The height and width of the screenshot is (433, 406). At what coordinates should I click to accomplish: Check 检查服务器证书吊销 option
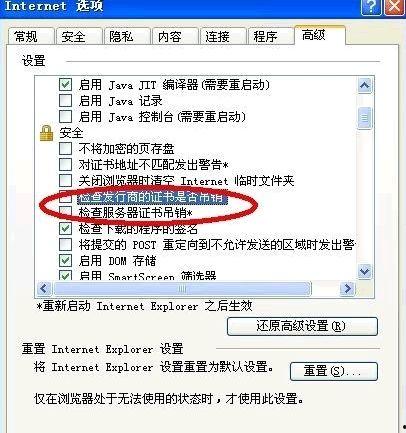click(x=65, y=212)
